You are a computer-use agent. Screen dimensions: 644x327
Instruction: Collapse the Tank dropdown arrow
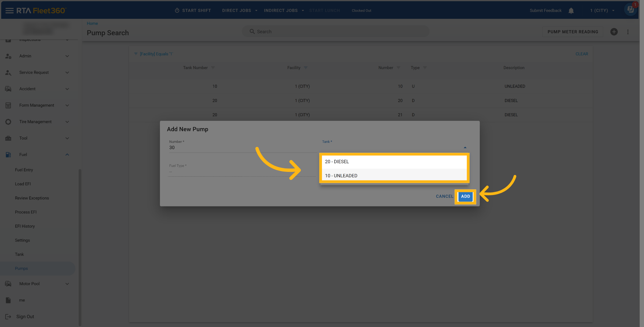[x=465, y=147]
